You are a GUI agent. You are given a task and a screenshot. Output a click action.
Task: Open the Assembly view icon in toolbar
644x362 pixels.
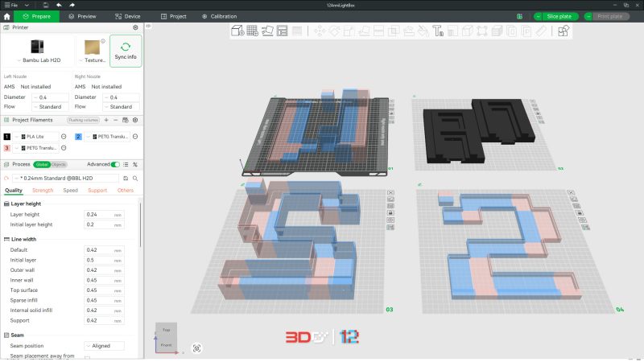[563, 31]
